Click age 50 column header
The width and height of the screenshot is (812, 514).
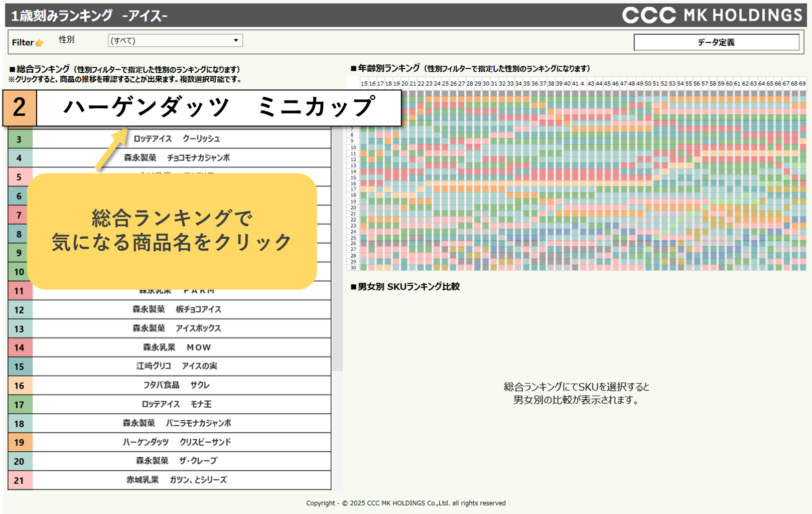pos(648,84)
